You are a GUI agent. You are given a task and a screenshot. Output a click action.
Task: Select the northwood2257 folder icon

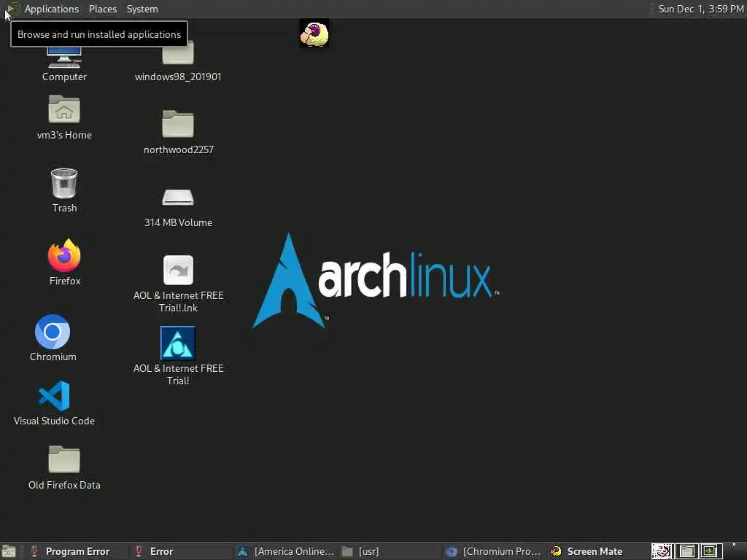[x=178, y=124]
